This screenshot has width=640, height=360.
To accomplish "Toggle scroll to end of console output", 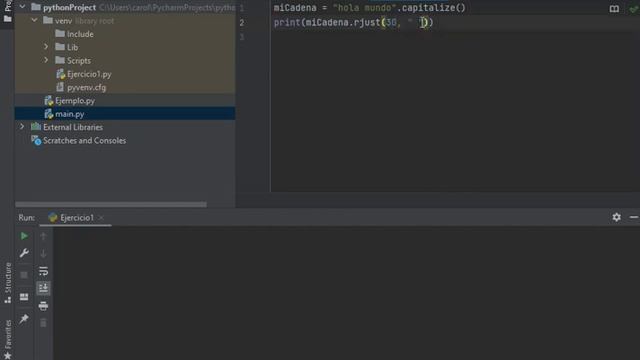I will tap(43, 288).
